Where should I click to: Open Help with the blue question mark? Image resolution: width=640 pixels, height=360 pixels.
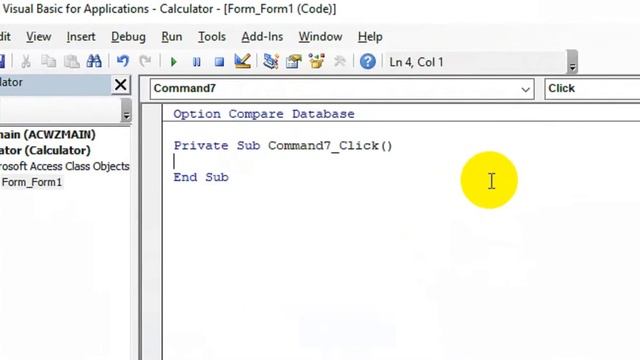pos(367,62)
